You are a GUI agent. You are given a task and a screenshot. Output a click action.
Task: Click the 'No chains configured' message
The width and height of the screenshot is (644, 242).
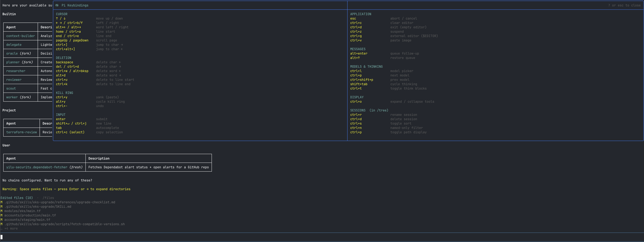coord(47,180)
